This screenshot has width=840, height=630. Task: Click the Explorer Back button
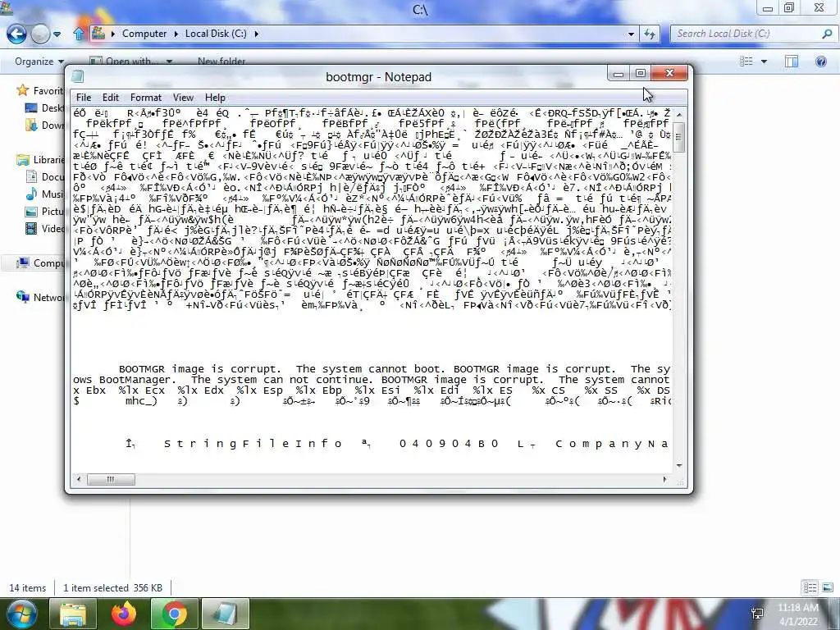pos(16,34)
